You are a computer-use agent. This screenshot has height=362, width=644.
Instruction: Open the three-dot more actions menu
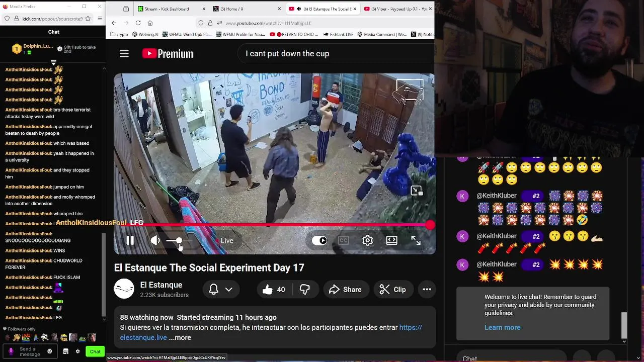coord(427,290)
